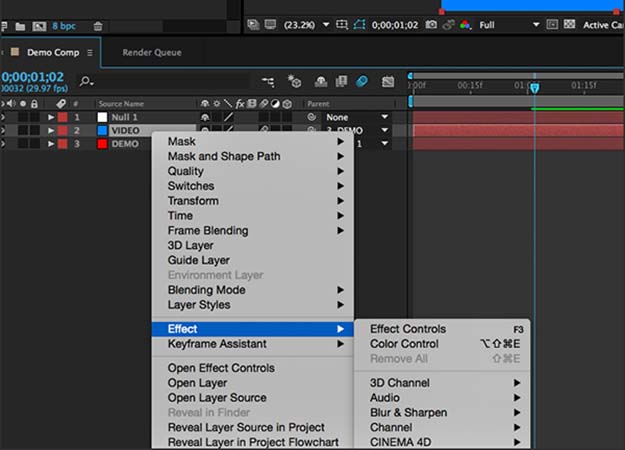Expand the Null 1 layer properties
The image size is (625, 450).
(52, 117)
